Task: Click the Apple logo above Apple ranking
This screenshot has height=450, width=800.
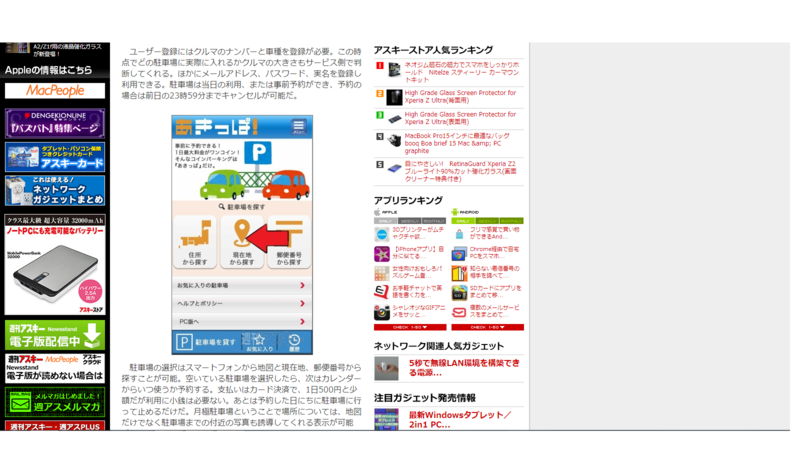Action: (378, 212)
